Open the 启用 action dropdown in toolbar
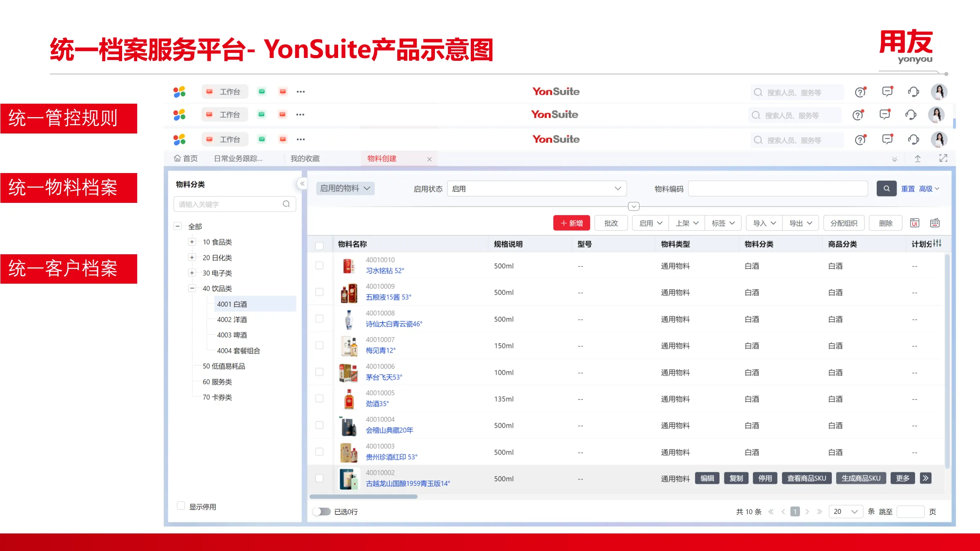980x551 pixels. pos(650,223)
